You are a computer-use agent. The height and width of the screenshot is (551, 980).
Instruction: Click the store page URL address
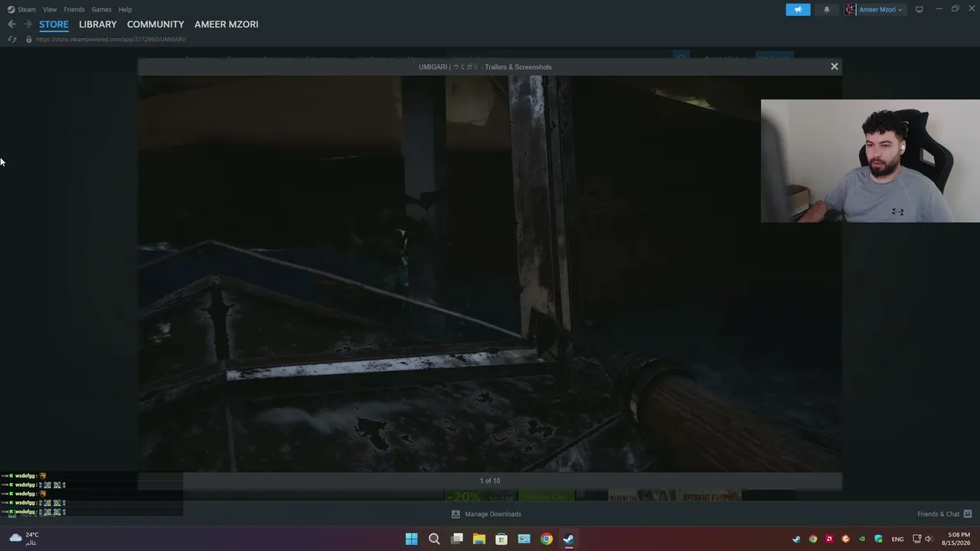111,39
